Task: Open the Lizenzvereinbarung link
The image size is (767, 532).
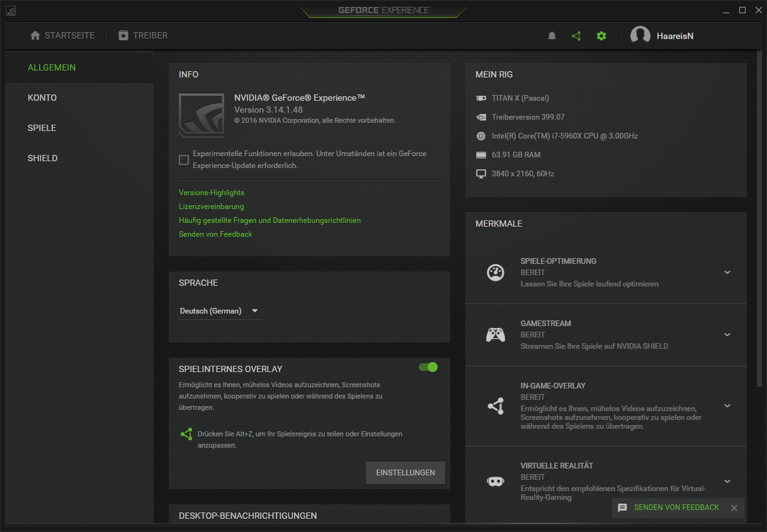Action: point(212,207)
